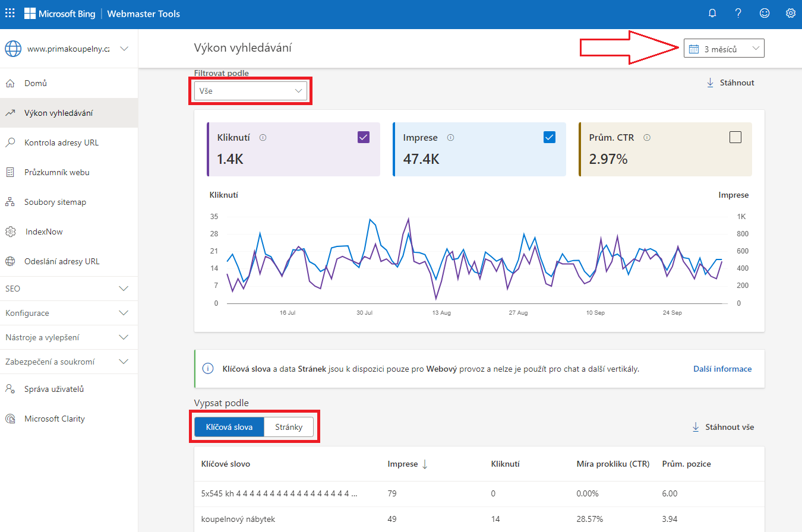This screenshot has height=532, width=802.
Task: Click the sort arrow next to Imprese column
Action: tap(425, 464)
